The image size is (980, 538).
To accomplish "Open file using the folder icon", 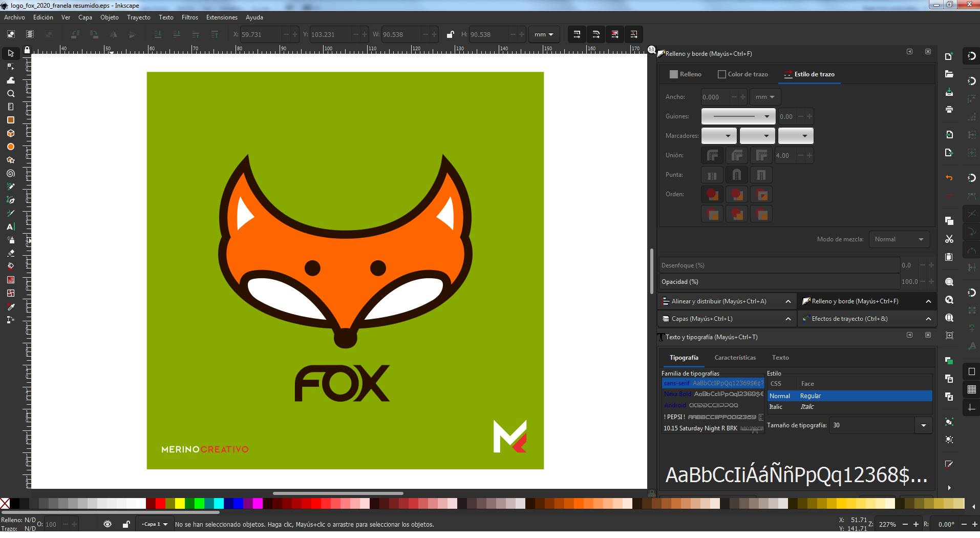I will pyautogui.click(x=949, y=74).
